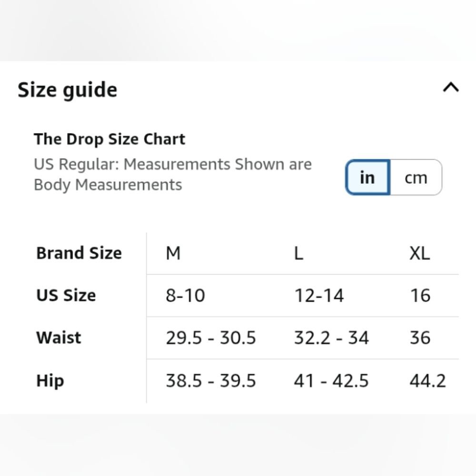Select the XL brand size column
Image resolution: width=476 pixels, height=476 pixels.
(x=420, y=253)
